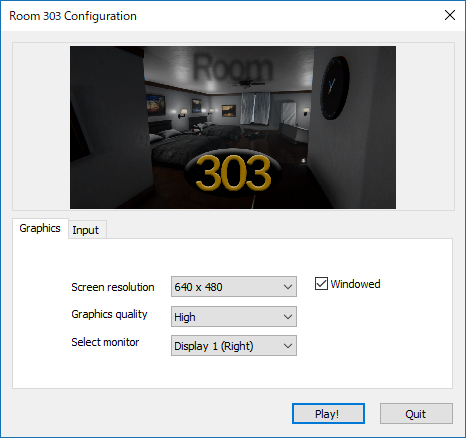
Task: Click the Quit button
Action: (x=416, y=414)
